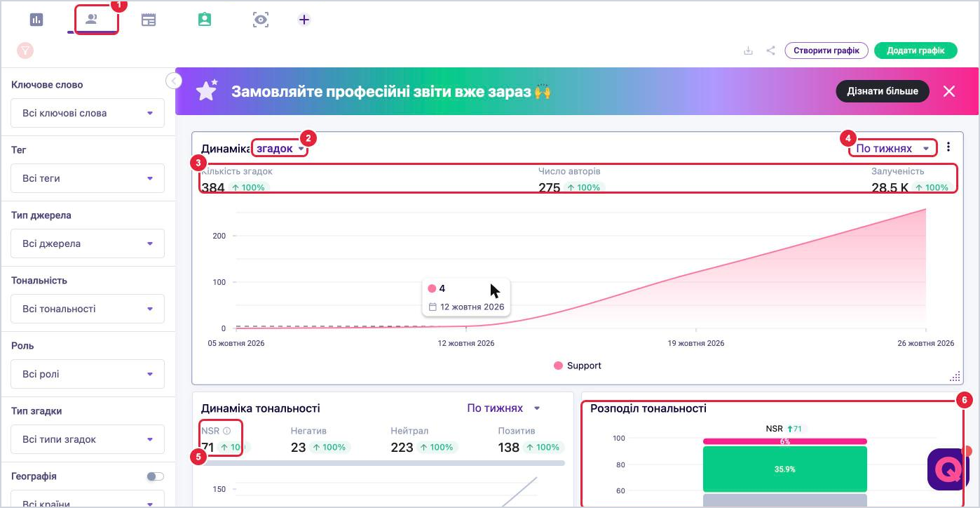Click the green 35.9% bar segment
The height and width of the screenshot is (508, 980).
click(x=785, y=469)
